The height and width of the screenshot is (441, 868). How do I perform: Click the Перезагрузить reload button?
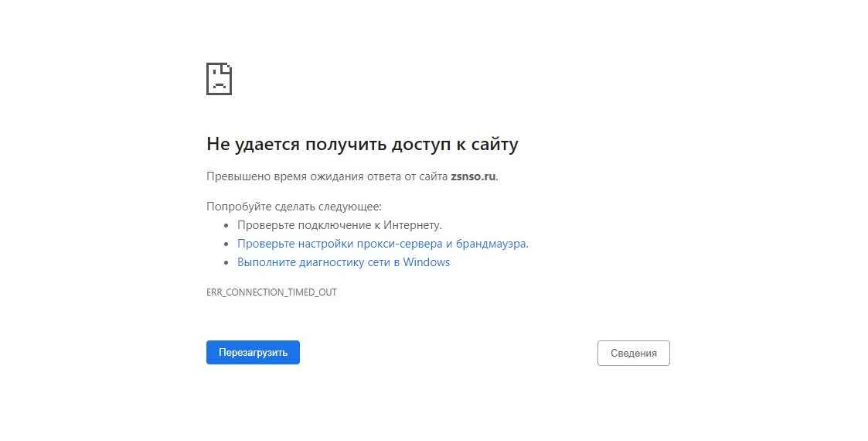(x=253, y=352)
